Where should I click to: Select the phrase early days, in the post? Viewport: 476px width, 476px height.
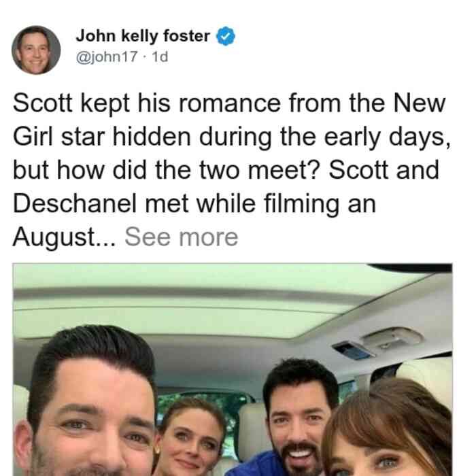pos(387,137)
